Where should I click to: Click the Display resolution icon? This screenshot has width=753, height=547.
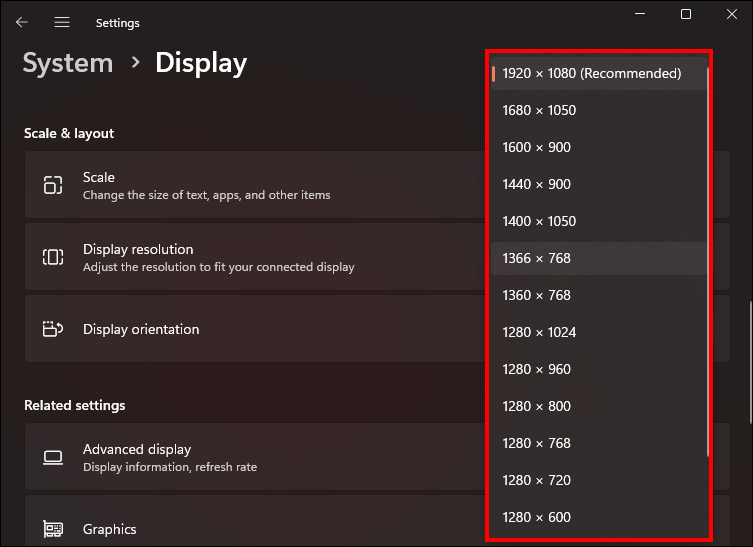coord(53,257)
